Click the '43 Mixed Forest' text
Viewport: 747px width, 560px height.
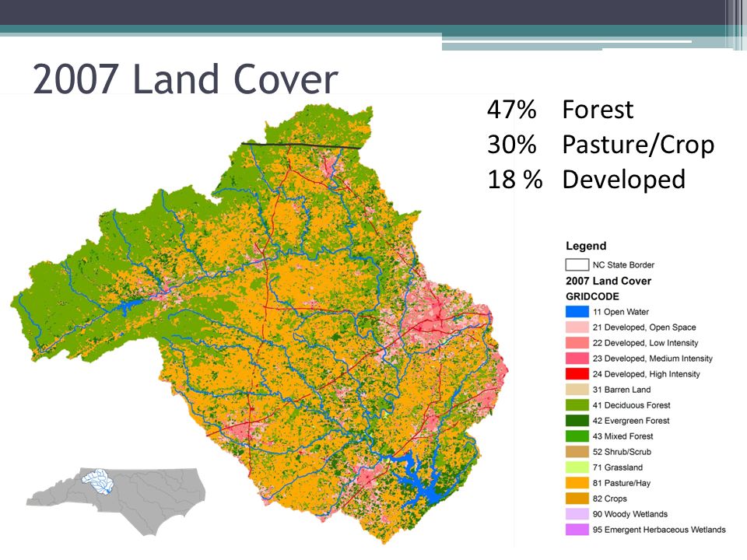coord(623,436)
